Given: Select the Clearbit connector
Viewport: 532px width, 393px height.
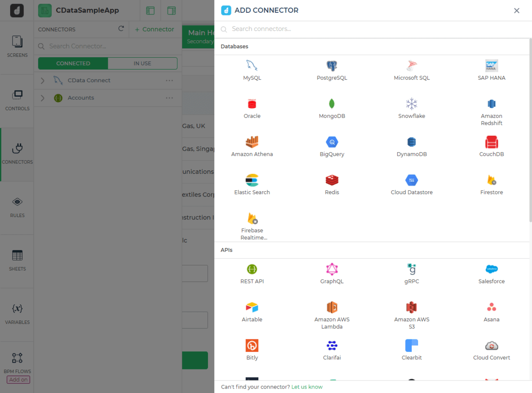Looking at the screenshot, I should point(411,350).
